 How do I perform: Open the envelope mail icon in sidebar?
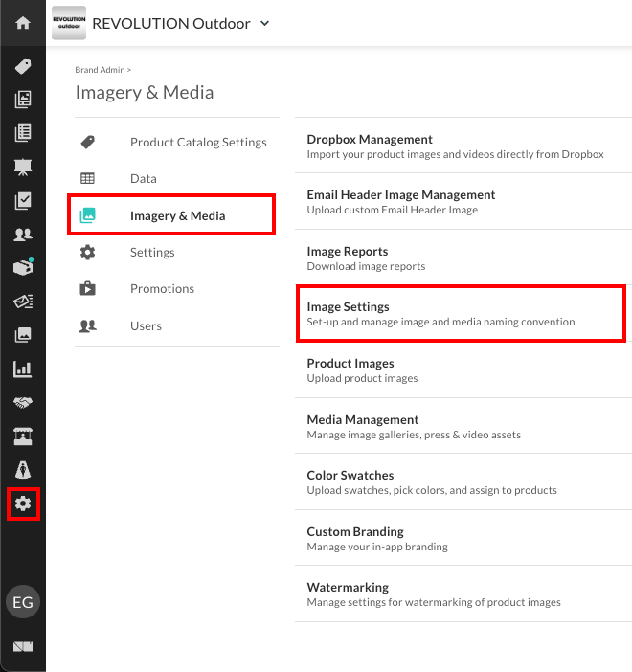point(23,302)
